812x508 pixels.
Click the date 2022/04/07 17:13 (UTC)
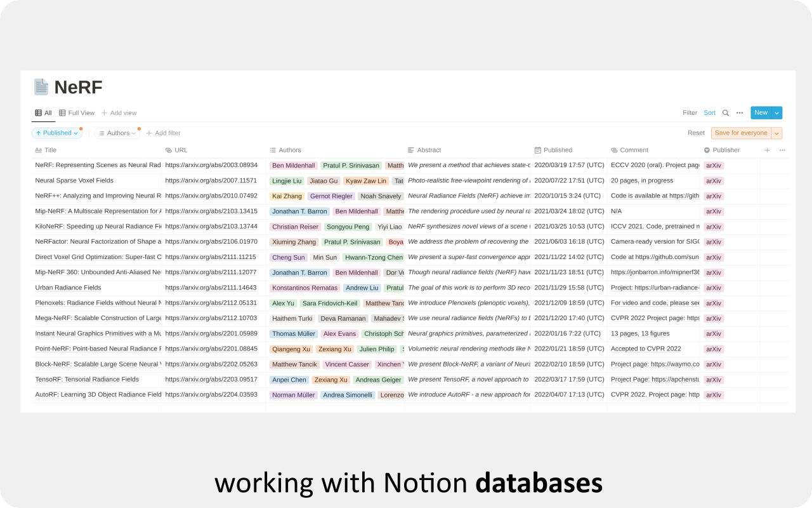pyautogui.click(x=569, y=395)
